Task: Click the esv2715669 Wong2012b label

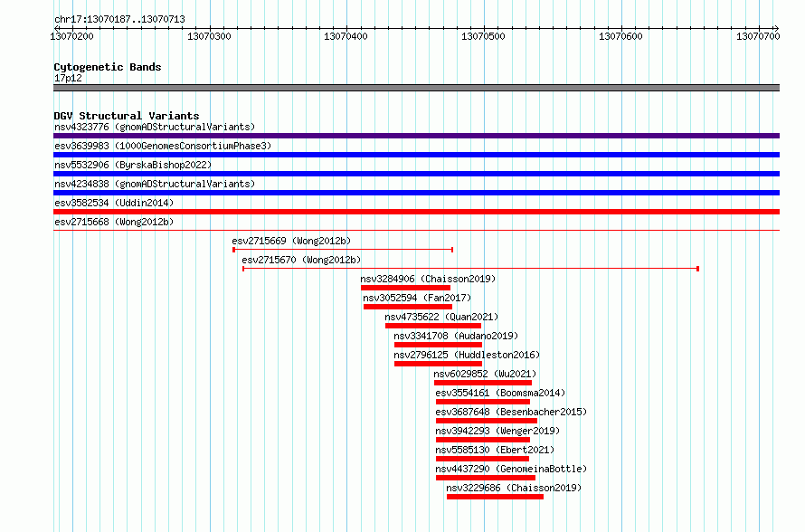Action: pyautogui.click(x=291, y=241)
